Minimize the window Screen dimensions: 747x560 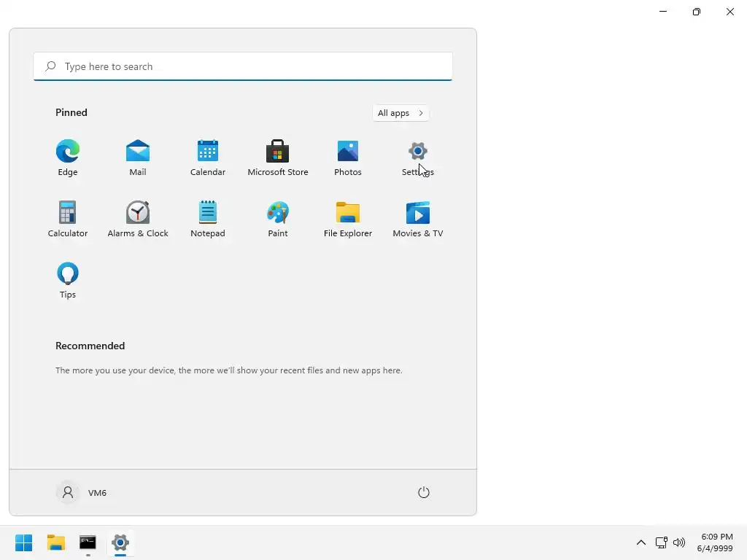pyautogui.click(x=663, y=12)
